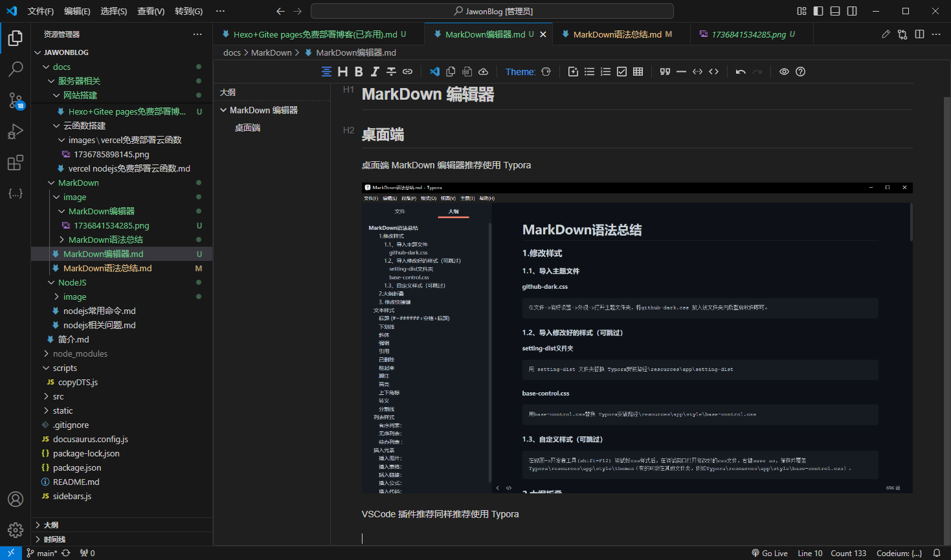Toggle the primary side bar layout button
This screenshot has width=951, height=560.
[x=818, y=11]
